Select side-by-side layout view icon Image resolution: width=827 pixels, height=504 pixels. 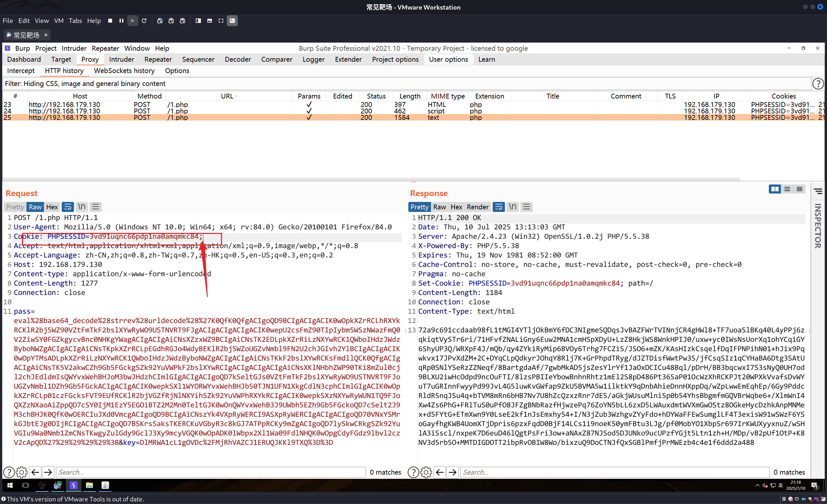point(775,189)
